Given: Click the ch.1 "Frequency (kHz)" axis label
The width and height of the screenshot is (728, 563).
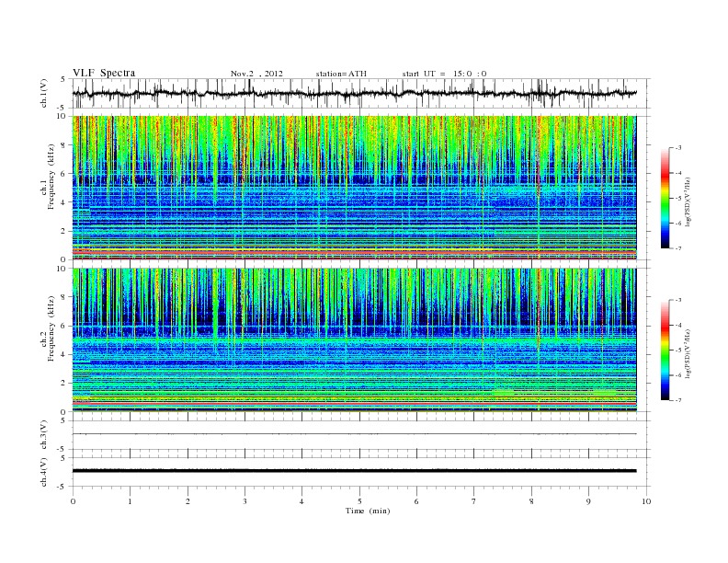Looking at the screenshot, I should pyautogui.click(x=51, y=177).
